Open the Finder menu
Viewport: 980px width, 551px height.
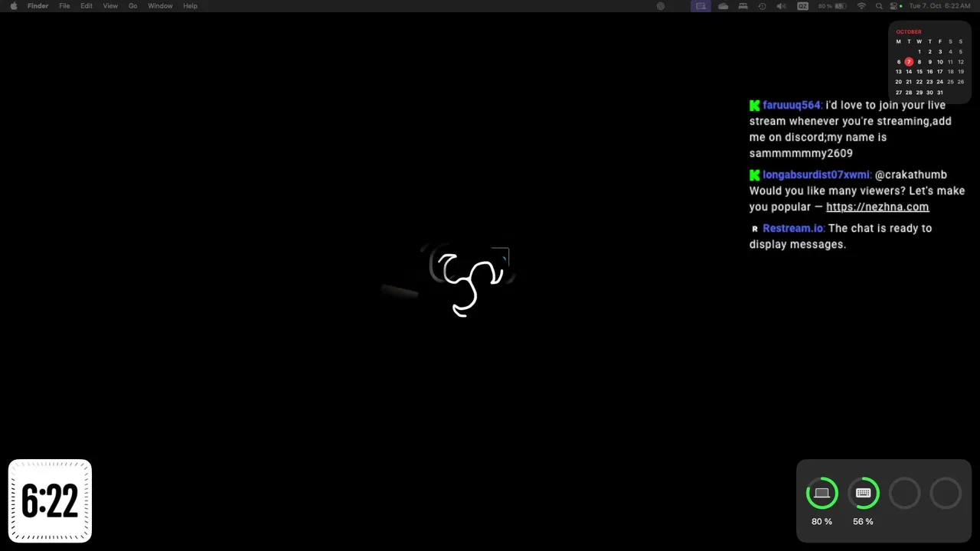(x=38, y=5)
